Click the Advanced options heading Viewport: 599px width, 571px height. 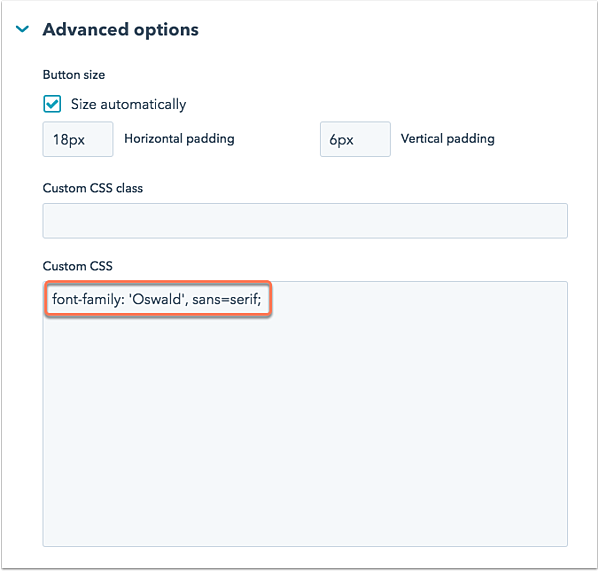coord(120,30)
